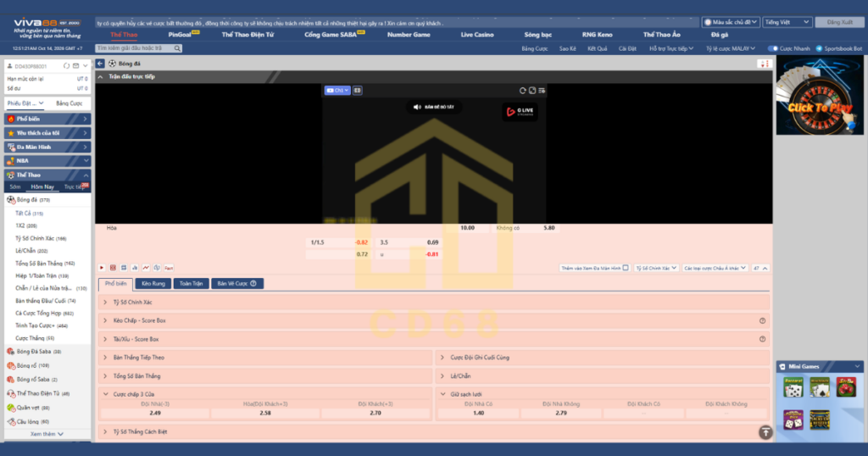Select Đội Nhà(-3) odds 2.49
The height and width of the screenshot is (456, 868).
tap(155, 413)
